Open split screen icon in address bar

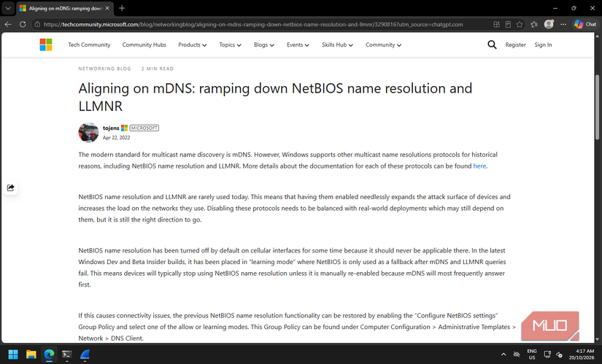496,24
